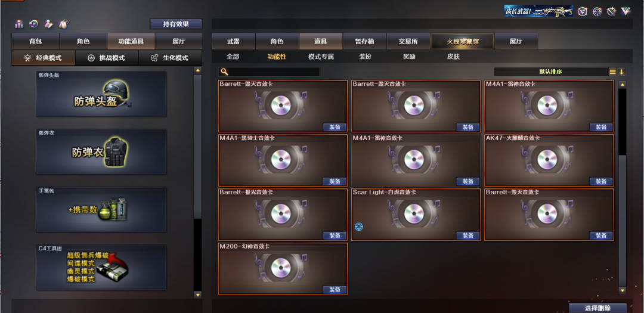
Task: Click the VIP shield badge icon
Action: 583,11
